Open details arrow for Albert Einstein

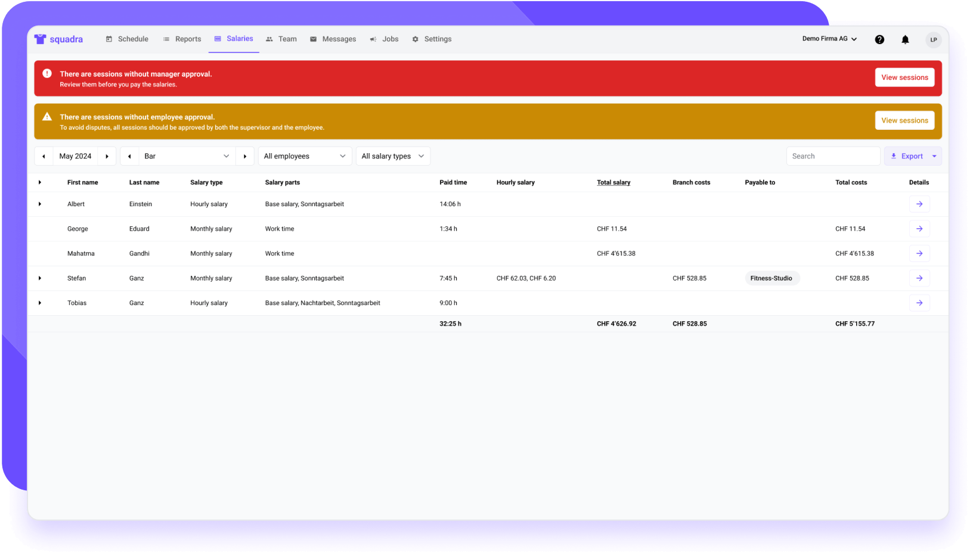point(919,204)
